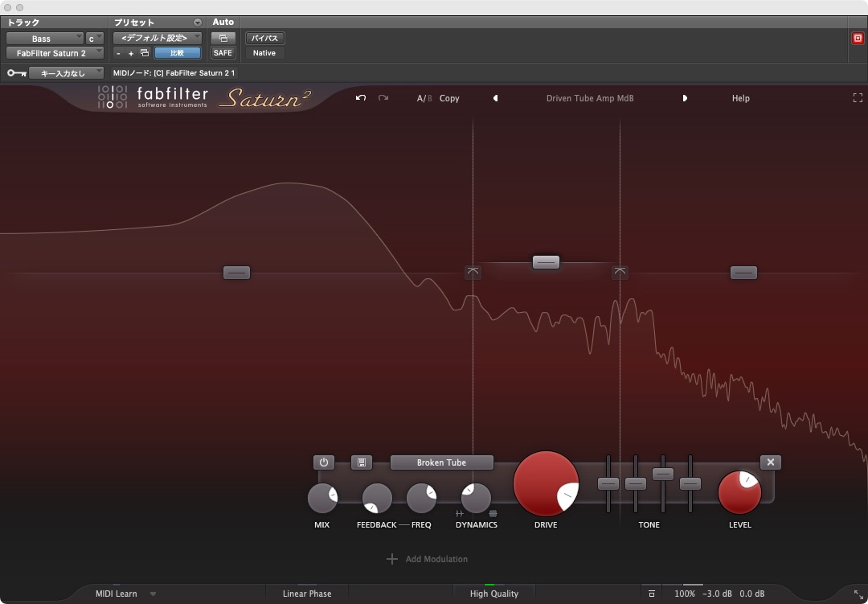Click the previous preset minus button
The image size is (868, 604).
(118, 53)
